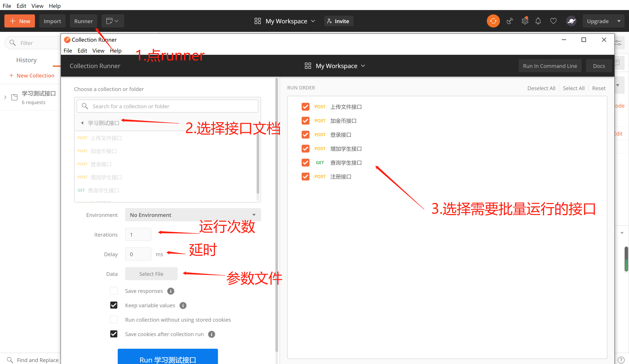Open settings via the gear icon
The image size is (629, 364).
pyautogui.click(x=525, y=21)
